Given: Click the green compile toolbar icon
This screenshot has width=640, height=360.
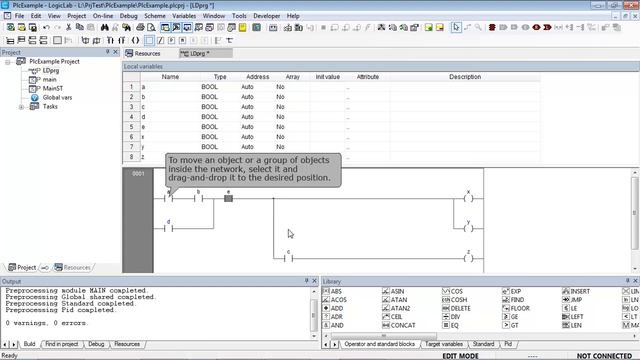Looking at the screenshot, I should pos(256,27).
